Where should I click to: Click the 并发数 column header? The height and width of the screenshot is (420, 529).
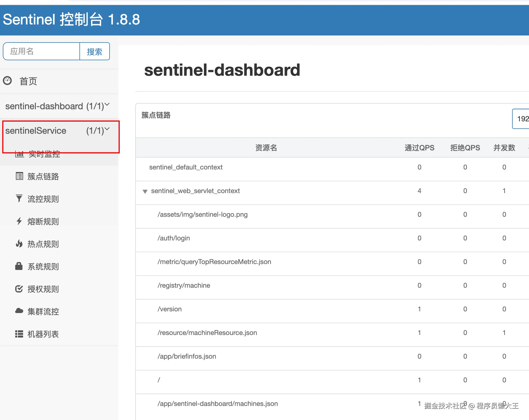pos(504,148)
